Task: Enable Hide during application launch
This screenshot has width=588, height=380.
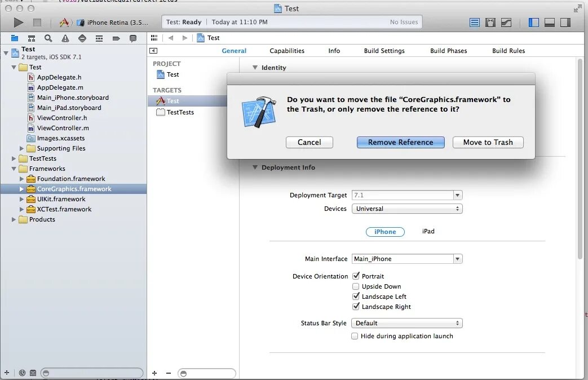Action: (355, 336)
